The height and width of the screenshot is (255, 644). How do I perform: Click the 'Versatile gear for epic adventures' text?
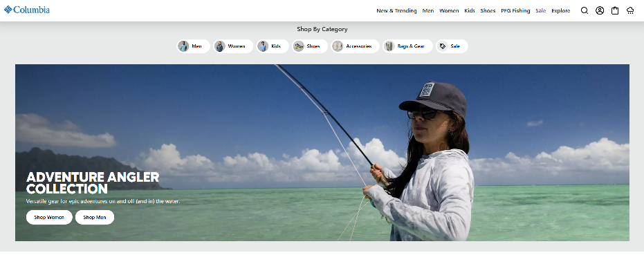pos(103,201)
